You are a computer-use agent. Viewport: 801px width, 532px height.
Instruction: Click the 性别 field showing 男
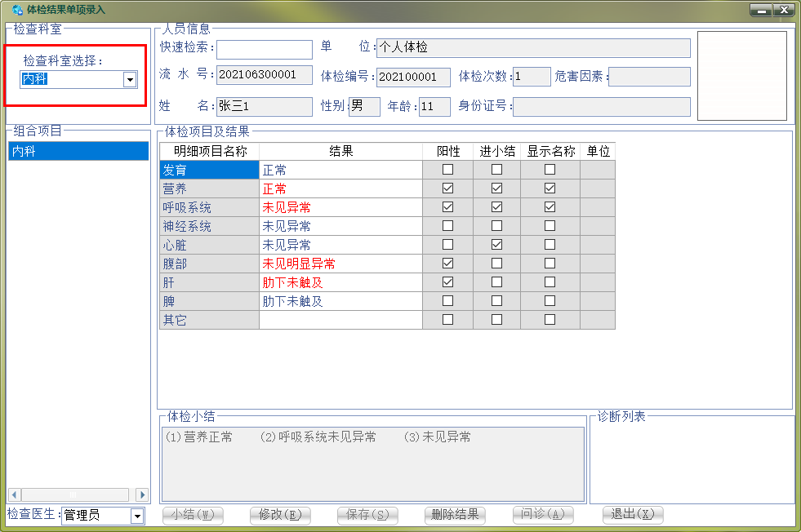(x=364, y=107)
